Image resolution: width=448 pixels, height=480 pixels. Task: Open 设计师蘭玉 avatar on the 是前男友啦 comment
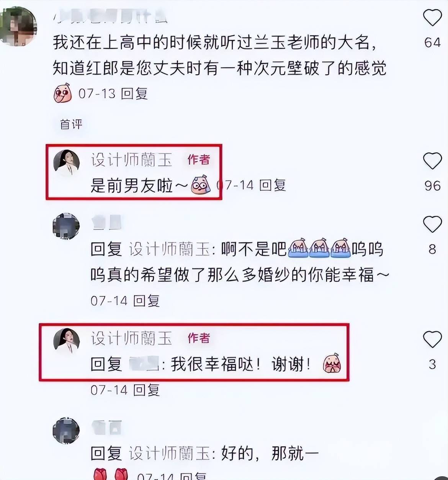point(66,163)
